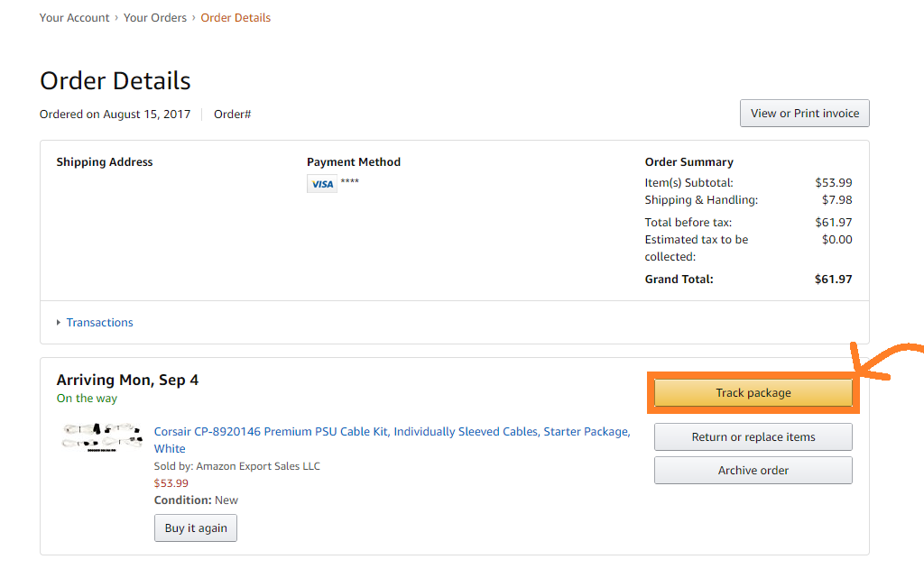Image resolution: width=924 pixels, height=578 pixels.
Task: Click the Order Details page heading
Action: (x=115, y=80)
